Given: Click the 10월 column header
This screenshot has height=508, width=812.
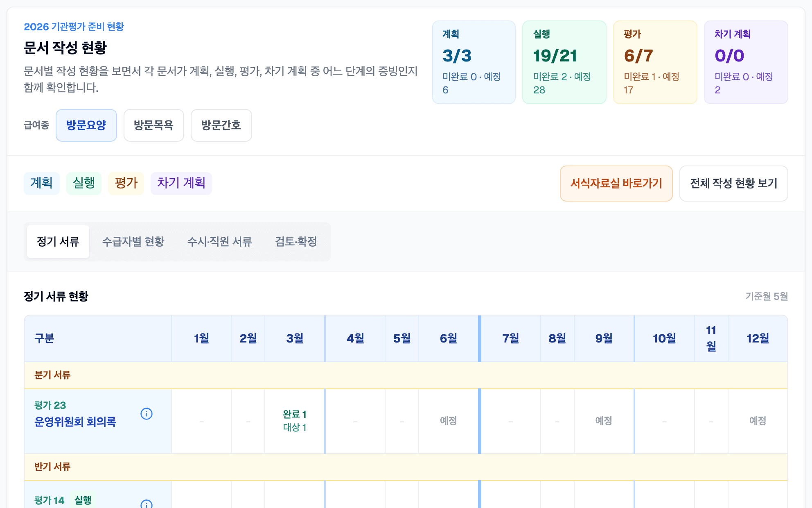Looking at the screenshot, I should 665,339.
